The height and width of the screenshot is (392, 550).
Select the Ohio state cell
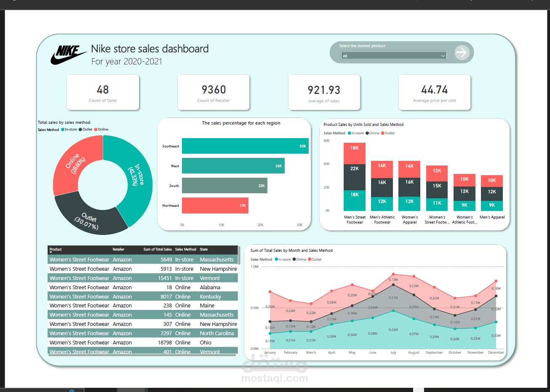(206, 343)
